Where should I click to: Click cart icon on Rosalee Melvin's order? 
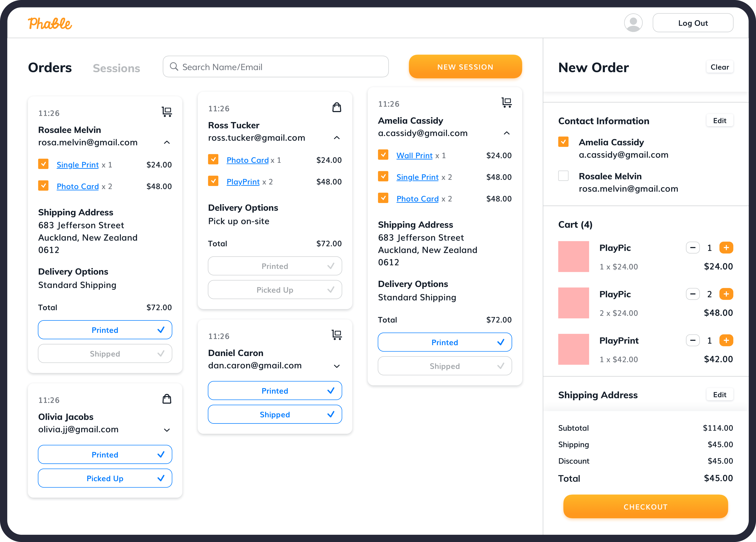[167, 112]
